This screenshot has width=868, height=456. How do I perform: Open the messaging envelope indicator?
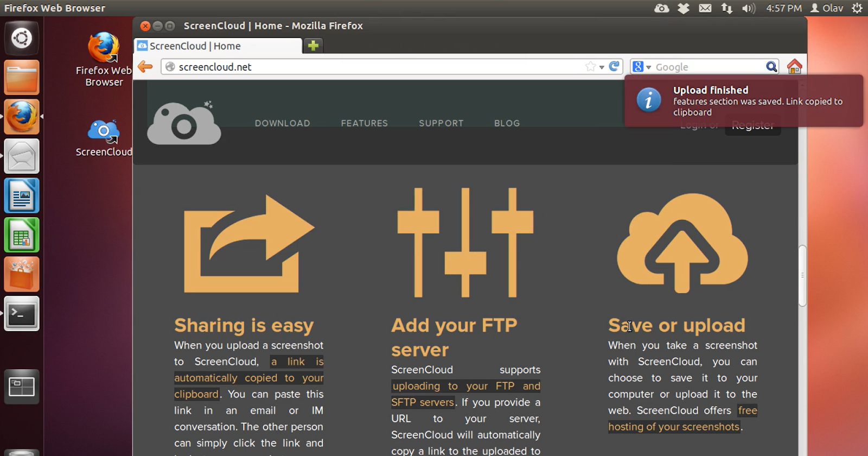tap(705, 8)
